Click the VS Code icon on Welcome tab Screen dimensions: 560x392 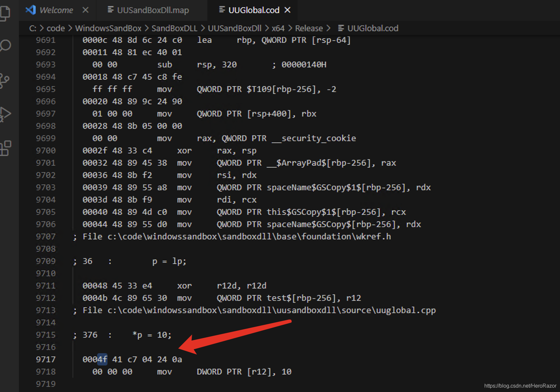[x=31, y=10]
